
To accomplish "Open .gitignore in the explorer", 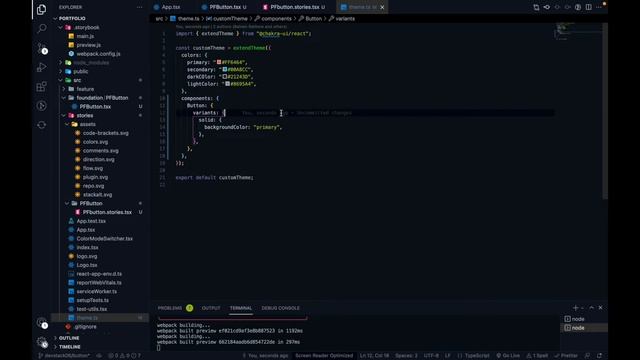I will point(86,327).
